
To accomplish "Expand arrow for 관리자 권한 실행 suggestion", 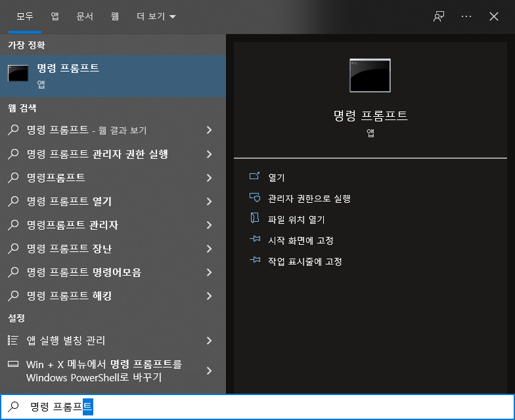I will click(209, 154).
